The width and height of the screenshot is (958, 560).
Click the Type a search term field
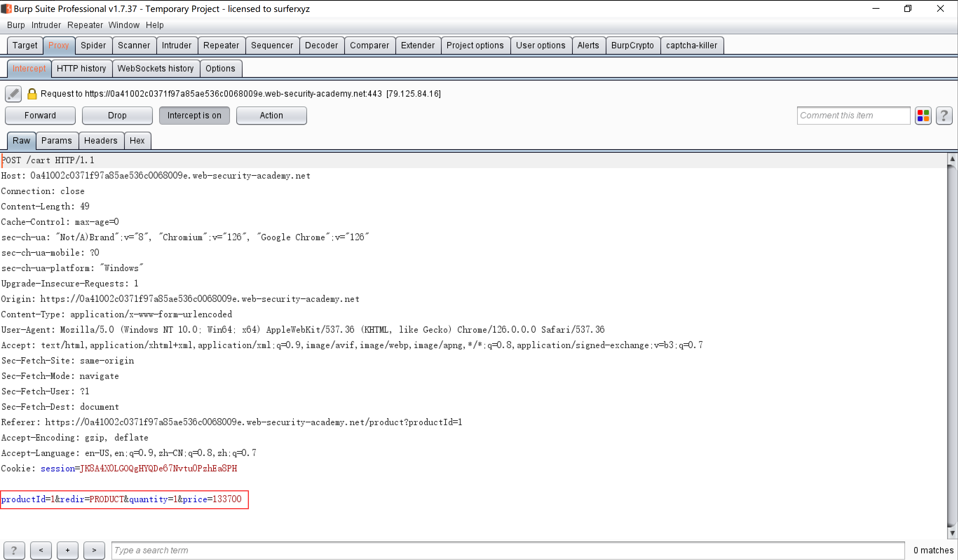click(x=508, y=550)
